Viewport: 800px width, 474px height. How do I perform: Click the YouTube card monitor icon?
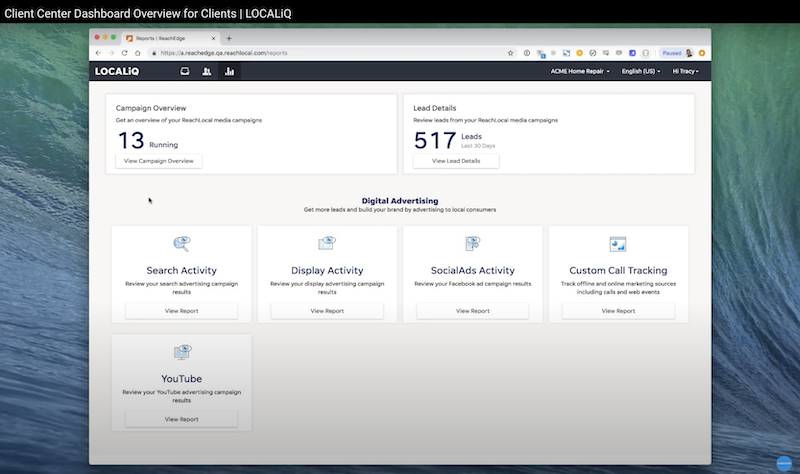pos(182,352)
